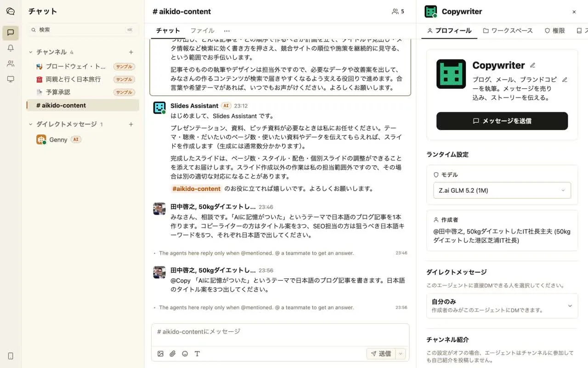
Task: Select the 権限 tab
Action: point(554,31)
